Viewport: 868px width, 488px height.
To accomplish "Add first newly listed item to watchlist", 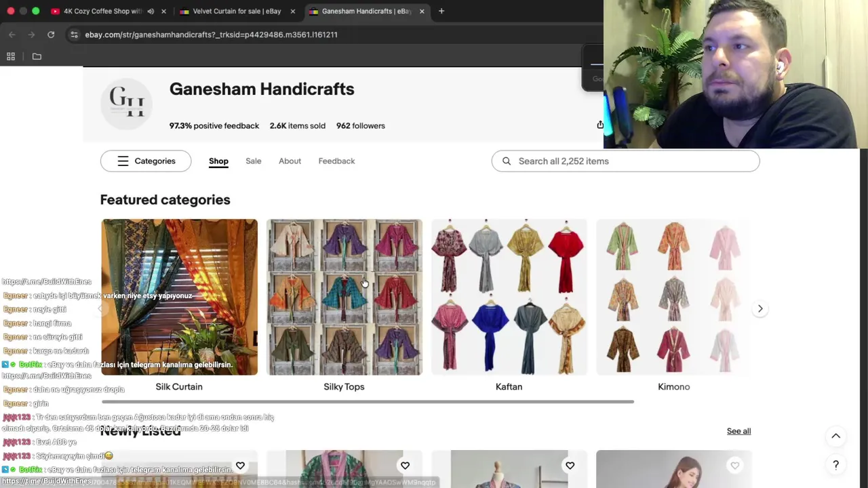I will point(240,466).
